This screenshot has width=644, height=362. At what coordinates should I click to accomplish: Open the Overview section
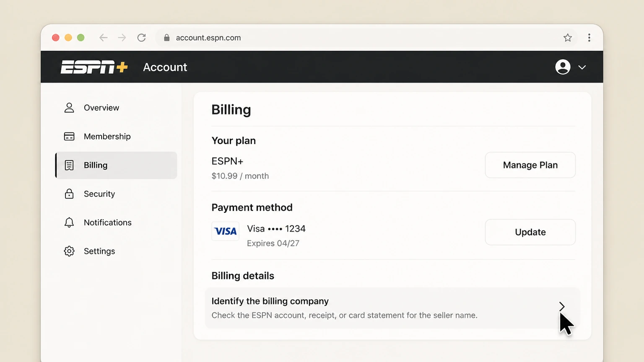point(116,108)
